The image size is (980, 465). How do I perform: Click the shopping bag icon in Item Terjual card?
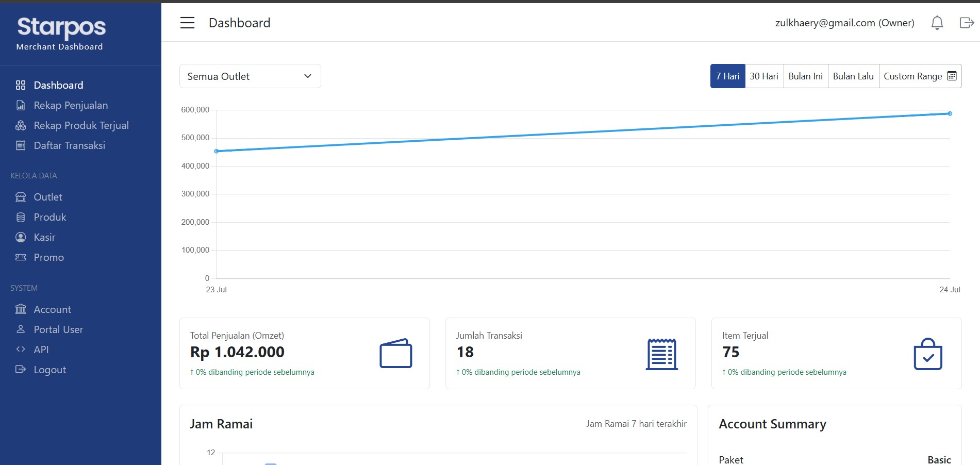point(928,354)
